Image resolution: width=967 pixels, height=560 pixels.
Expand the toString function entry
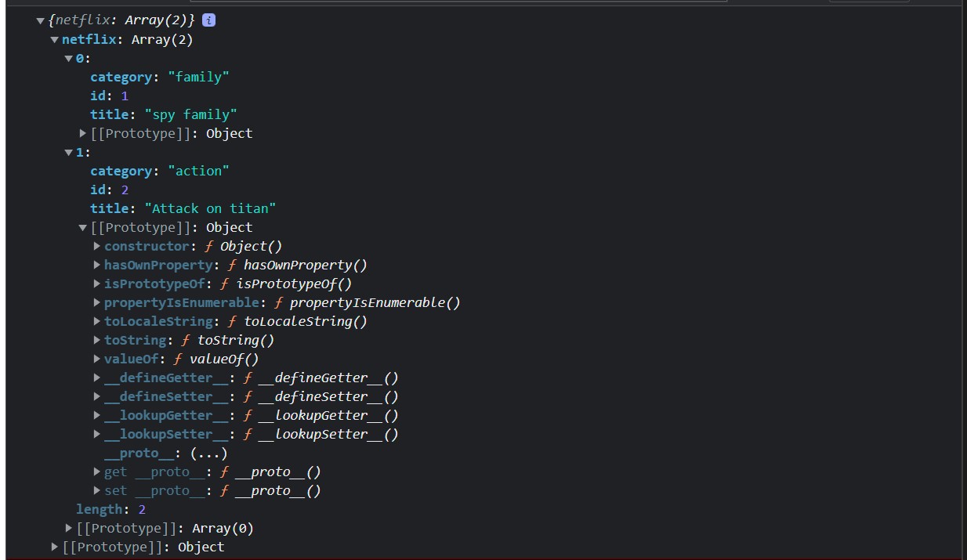pos(97,341)
